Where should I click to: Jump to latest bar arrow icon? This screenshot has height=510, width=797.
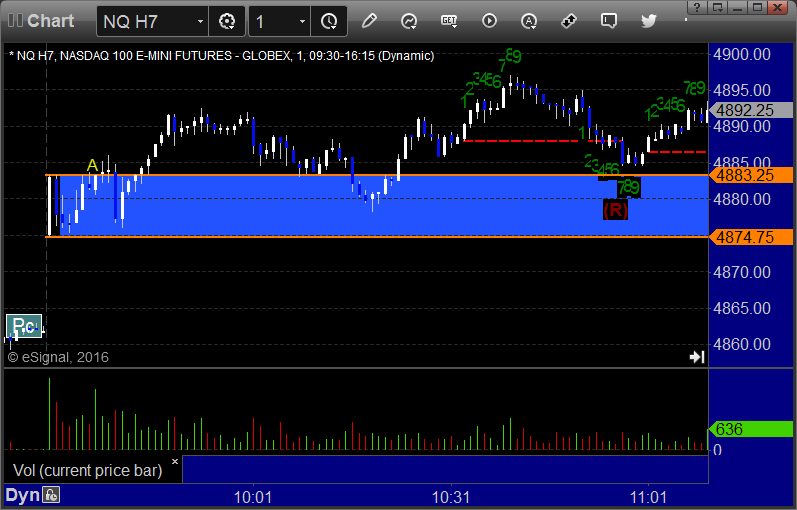point(697,357)
